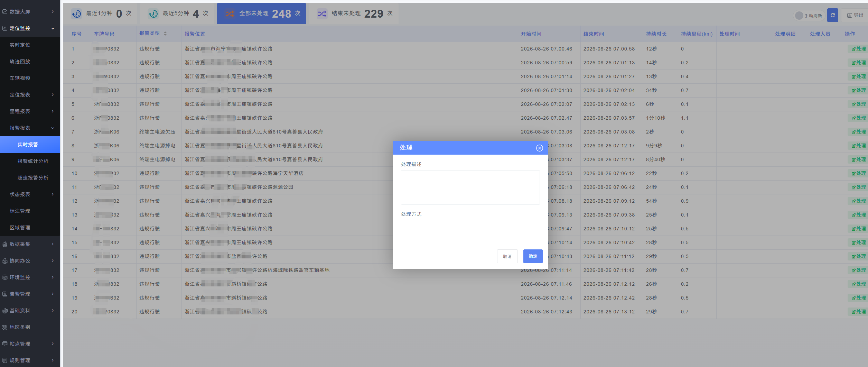Focus the 处理描述 text area
Image resolution: width=868 pixels, height=367 pixels.
click(470, 187)
